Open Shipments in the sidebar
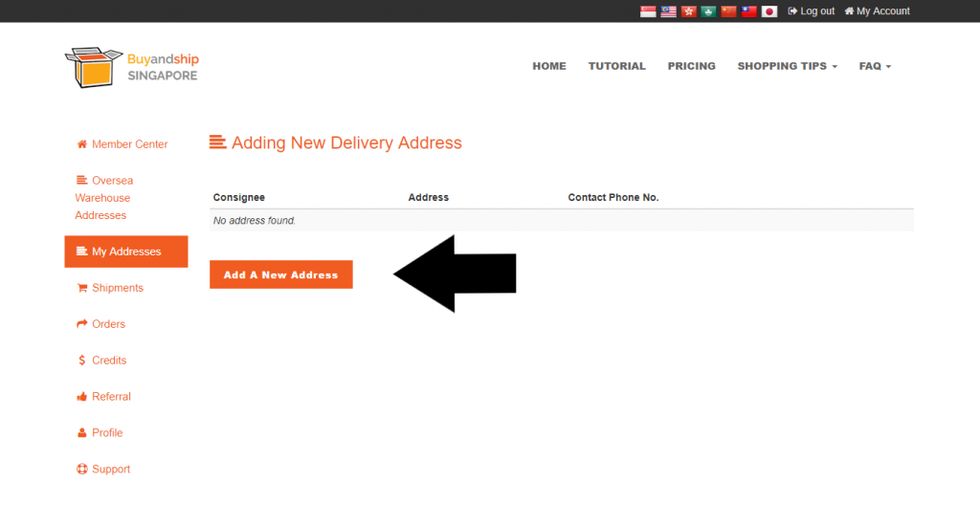Screen dimensions: 980x525 [110, 288]
